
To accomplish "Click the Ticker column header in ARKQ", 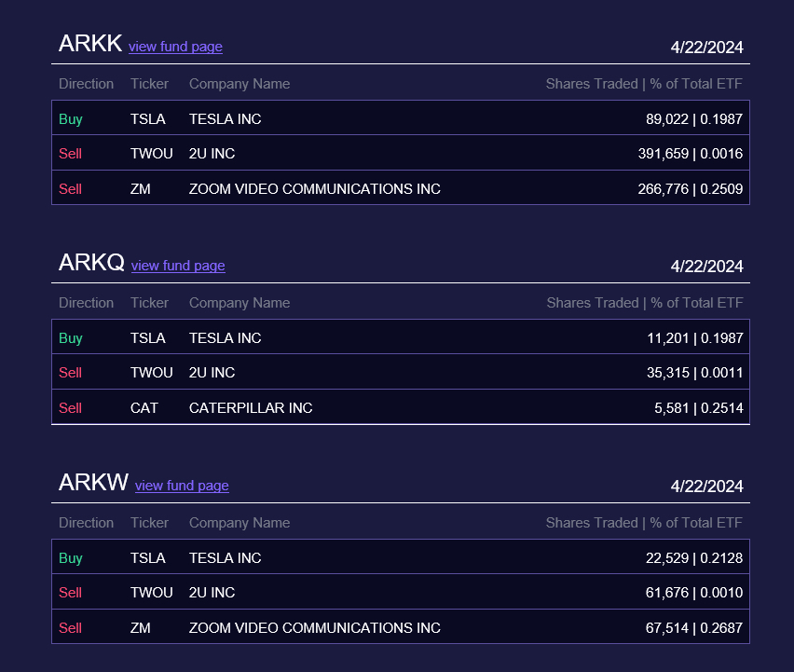I will coord(149,303).
